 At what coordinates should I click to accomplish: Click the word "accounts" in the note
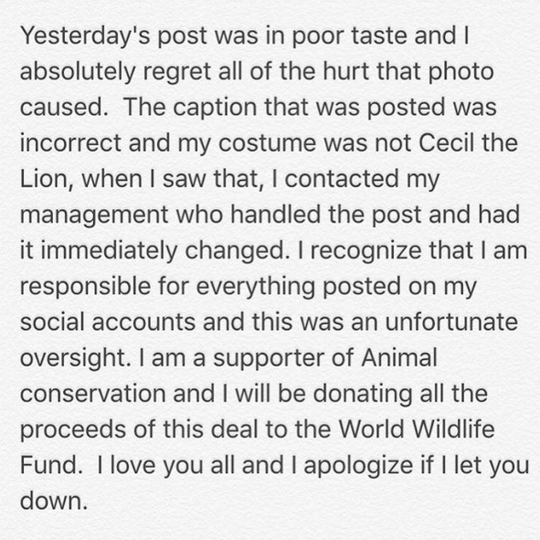pos(144,323)
